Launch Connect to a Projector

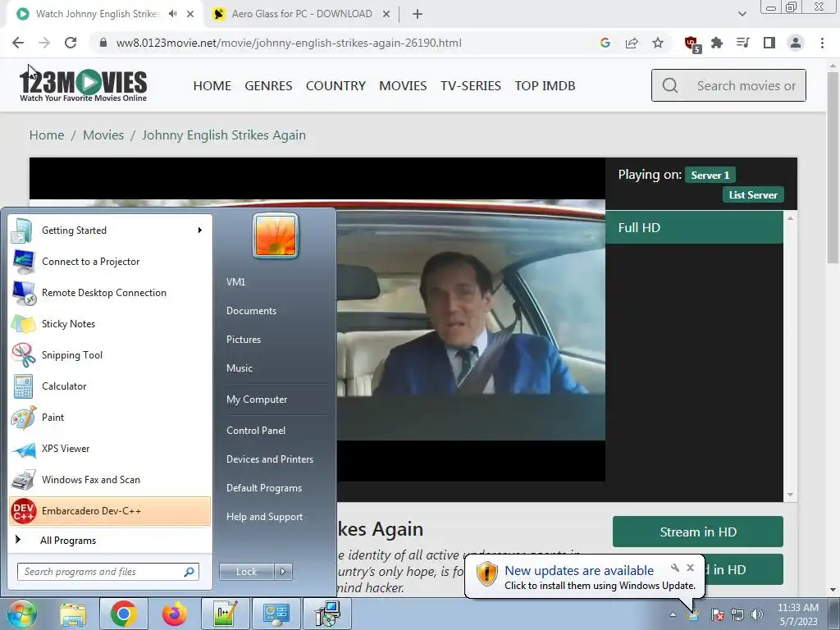pos(110,262)
